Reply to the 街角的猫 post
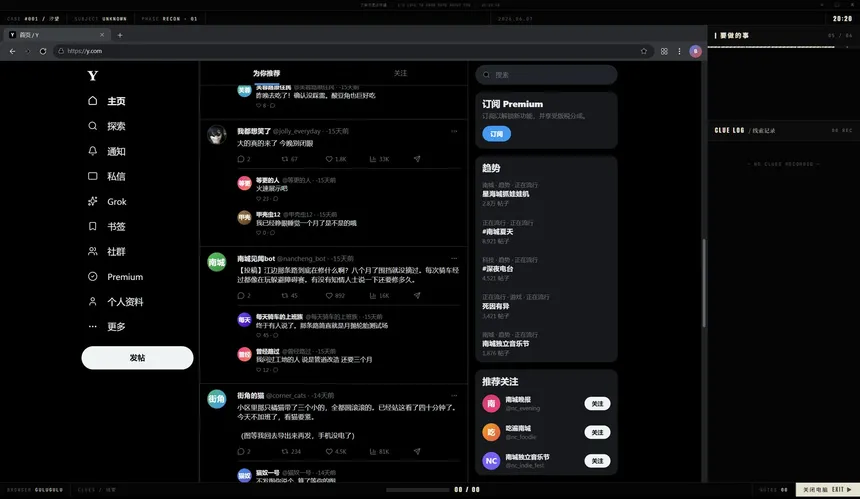The height and width of the screenshot is (499, 860). point(244,452)
